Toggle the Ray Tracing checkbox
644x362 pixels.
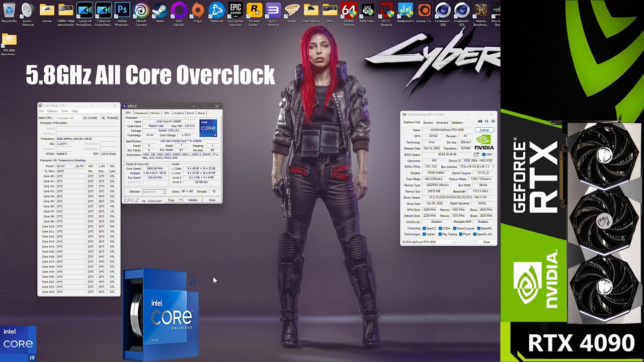coord(440,234)
